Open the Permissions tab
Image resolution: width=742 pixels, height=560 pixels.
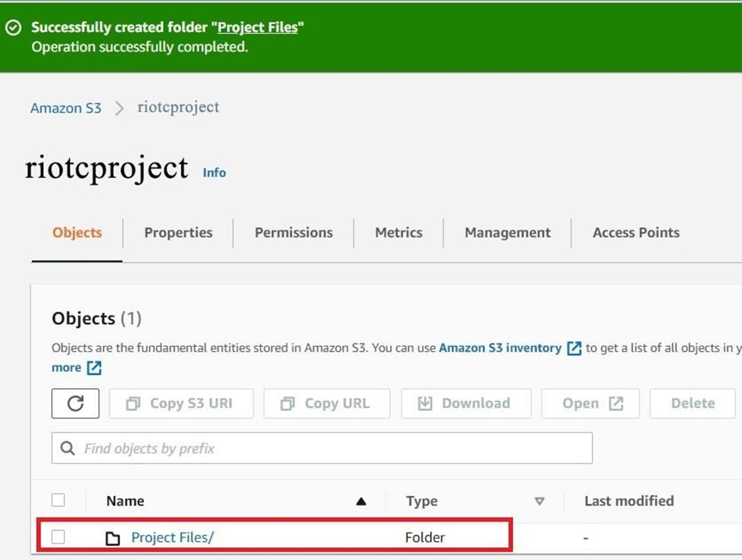(x=294, y=233)
